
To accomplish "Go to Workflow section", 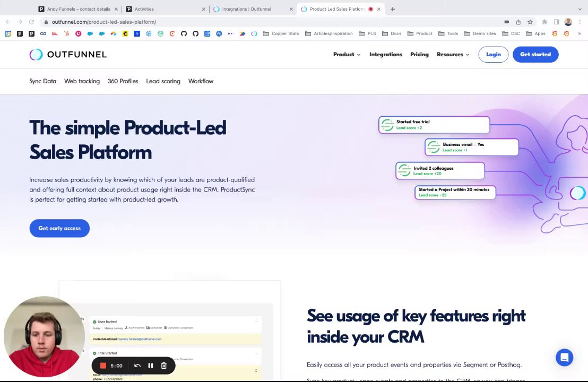I will tap(201, 81).
